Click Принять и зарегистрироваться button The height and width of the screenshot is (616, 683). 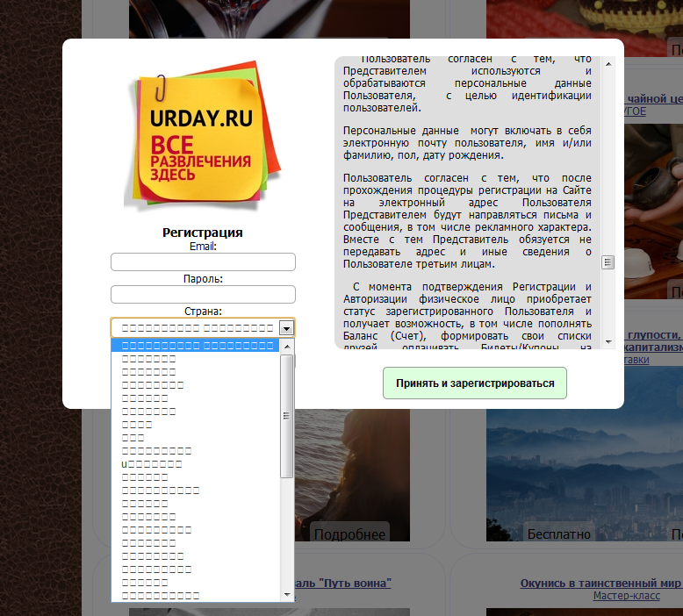point(475,383)
